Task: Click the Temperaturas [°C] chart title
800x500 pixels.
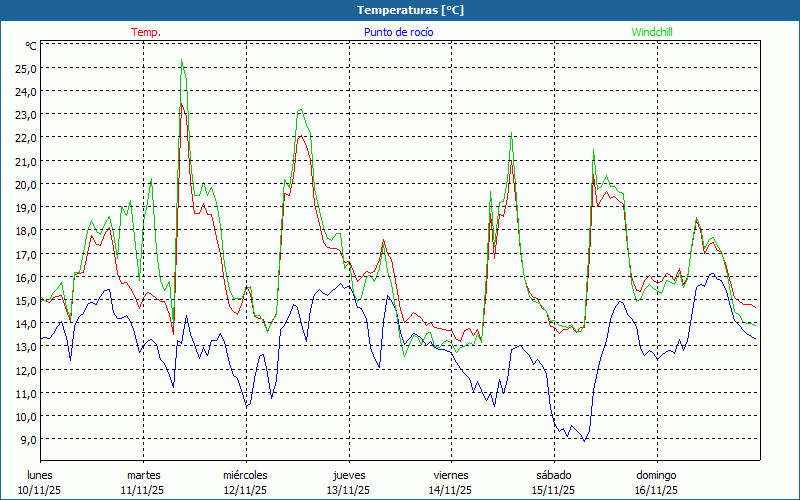Action: coord(410,10)
